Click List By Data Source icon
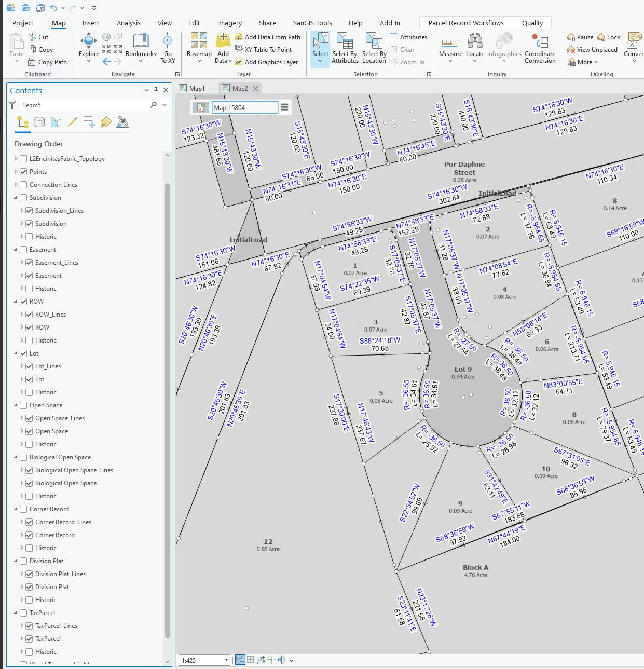Image resolution: width=644 pixels, height=669 pixels. 39,122
